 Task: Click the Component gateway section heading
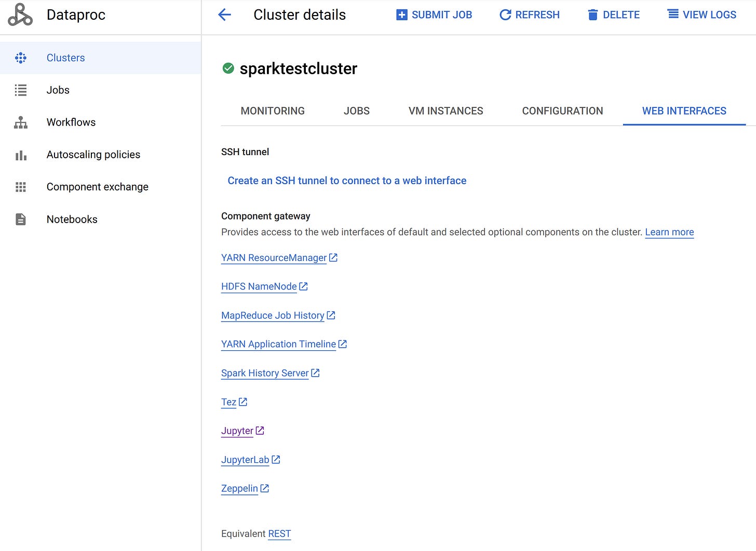point(266,216)
